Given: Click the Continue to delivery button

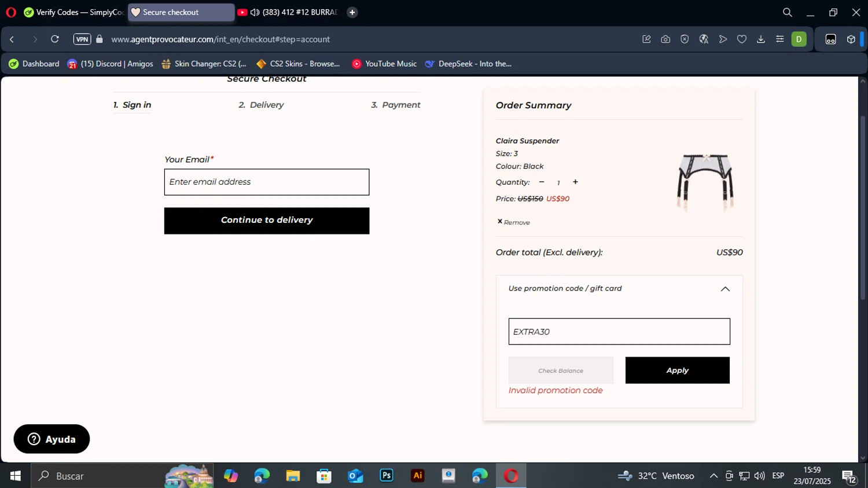Looking at the screenshot, I should pyautogui.click(x=267, y=221).
